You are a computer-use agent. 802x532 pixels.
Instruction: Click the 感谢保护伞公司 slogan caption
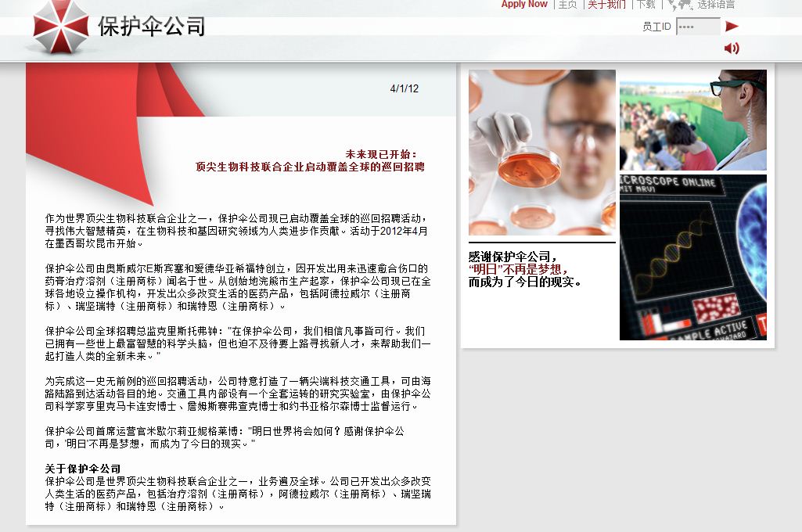524,269
